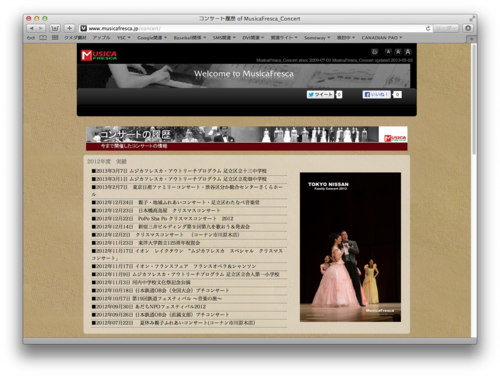Click the browser forward arrow
This screenshot has height=376, width=500.
[x=41, y=28]
